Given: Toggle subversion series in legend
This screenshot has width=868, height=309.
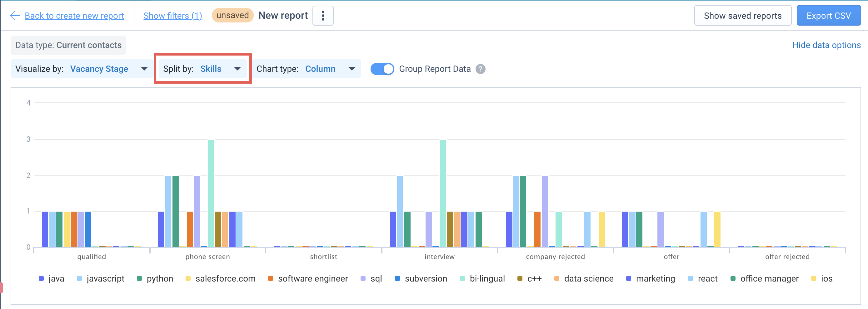Looking at the screenshot, I should click(421, 279).
